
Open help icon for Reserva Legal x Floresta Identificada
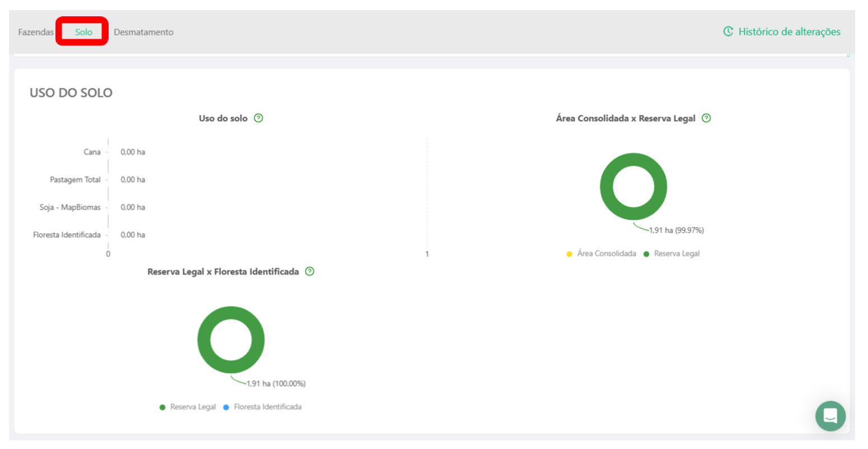310,271
